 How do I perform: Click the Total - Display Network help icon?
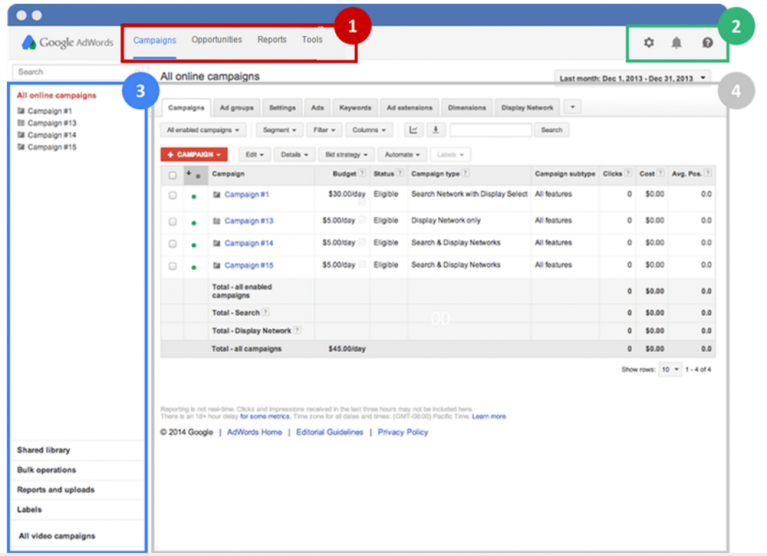297,331
